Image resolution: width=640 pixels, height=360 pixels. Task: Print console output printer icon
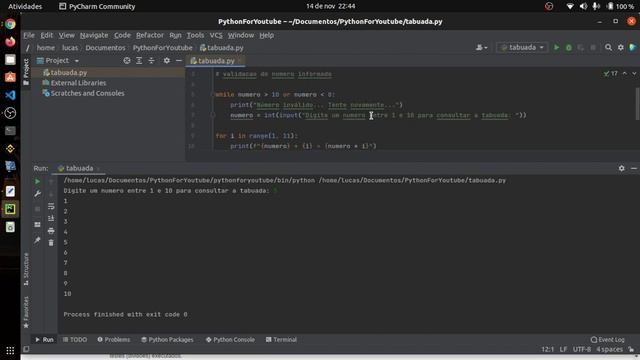pos(51,231)
